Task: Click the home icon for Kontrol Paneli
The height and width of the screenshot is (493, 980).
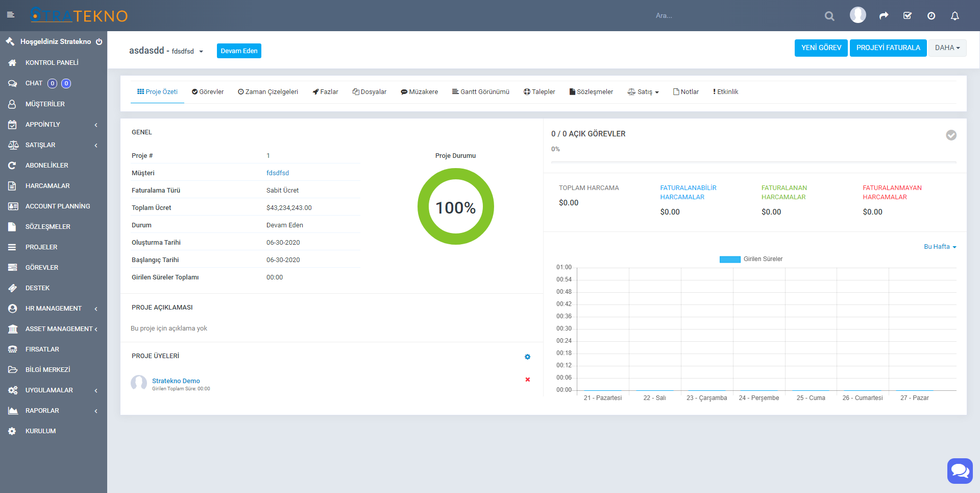Action: coord(12,62)
